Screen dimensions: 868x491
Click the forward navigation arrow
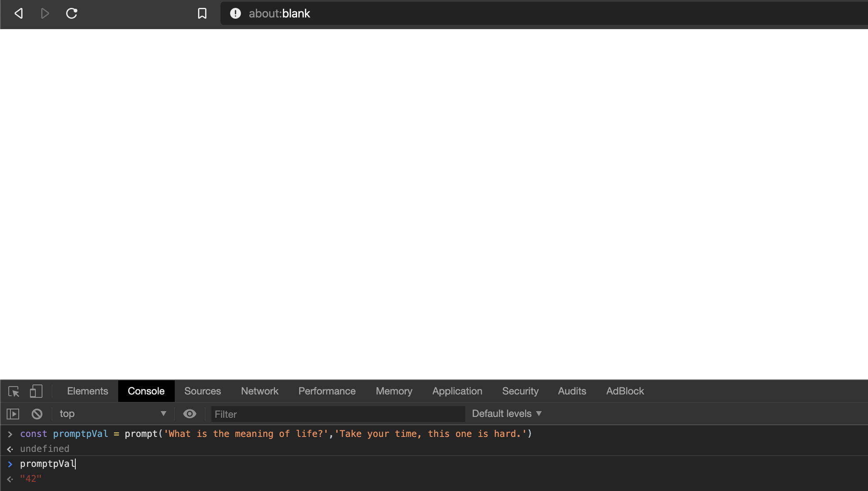[45, 13]
